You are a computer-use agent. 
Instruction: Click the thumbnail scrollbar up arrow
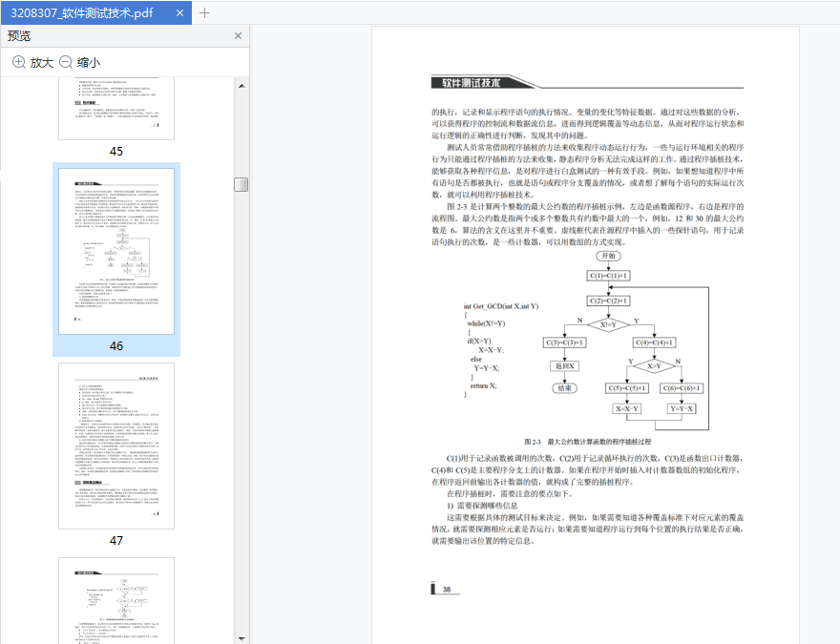(x=241, y=86)
